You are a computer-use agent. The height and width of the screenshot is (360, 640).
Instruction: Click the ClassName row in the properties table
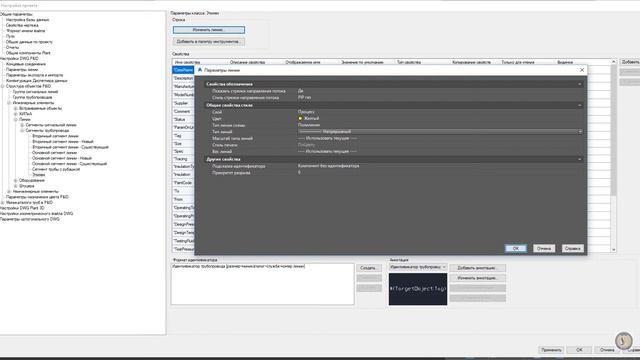click(183, 70)
